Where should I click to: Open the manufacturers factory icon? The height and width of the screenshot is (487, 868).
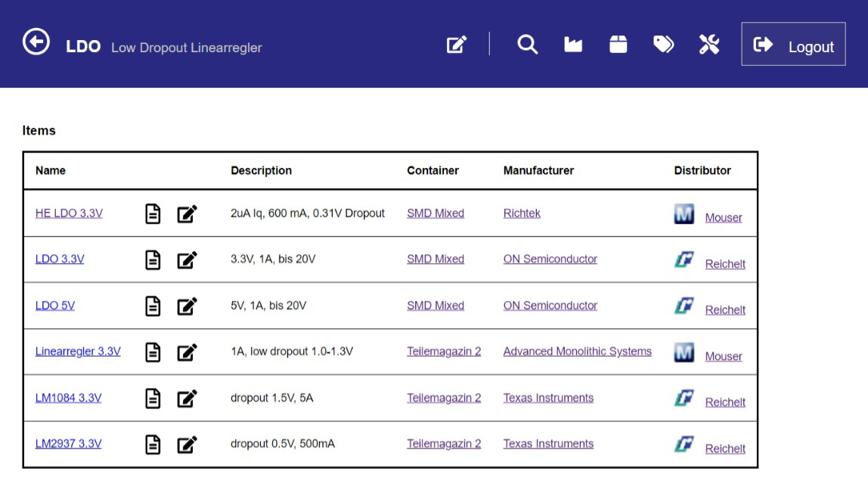point(573,45)
